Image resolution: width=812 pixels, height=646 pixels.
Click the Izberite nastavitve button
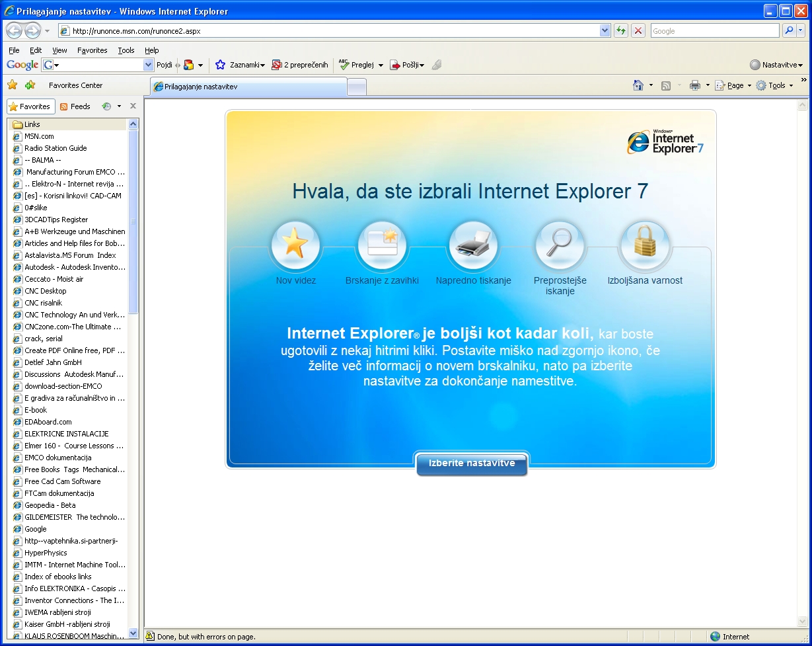pos(472,464)
